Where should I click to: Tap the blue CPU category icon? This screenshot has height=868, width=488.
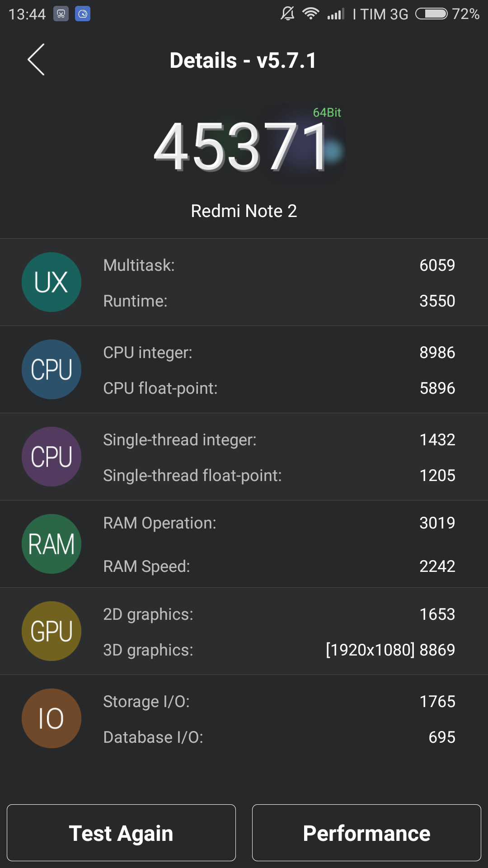52,369
